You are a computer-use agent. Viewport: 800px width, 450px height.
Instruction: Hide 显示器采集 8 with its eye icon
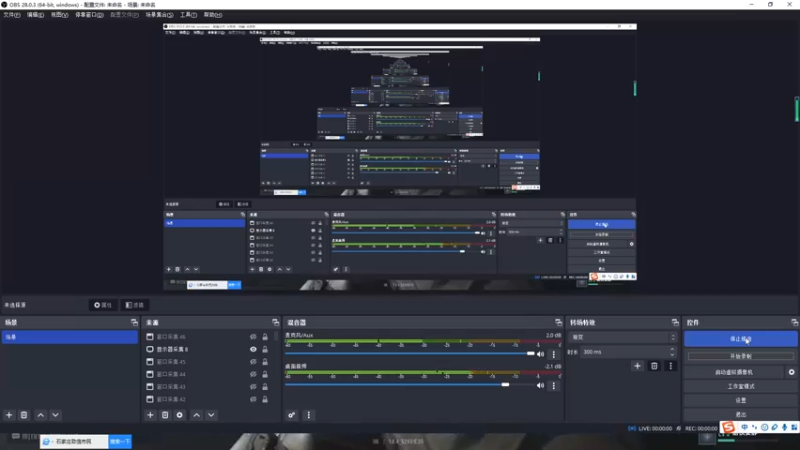coord(253,349)
